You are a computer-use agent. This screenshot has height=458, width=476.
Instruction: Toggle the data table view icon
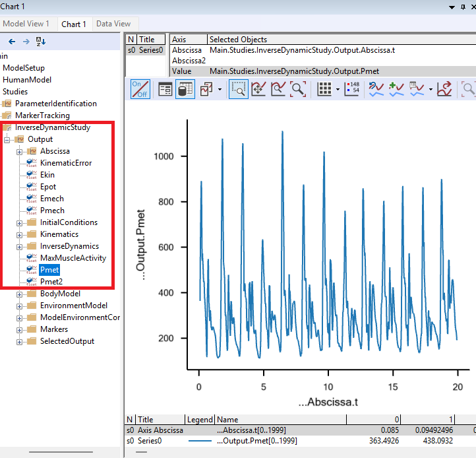click(185, 89)
